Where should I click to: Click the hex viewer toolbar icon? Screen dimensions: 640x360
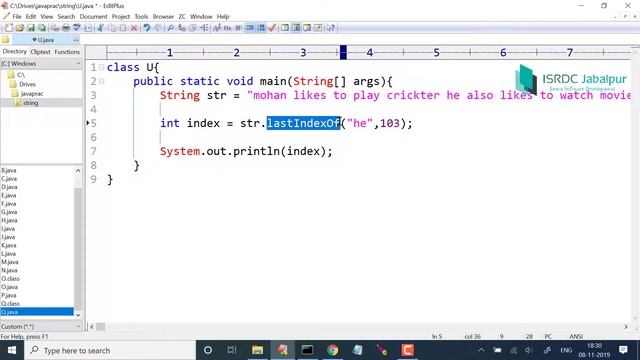tap(228, 28)
